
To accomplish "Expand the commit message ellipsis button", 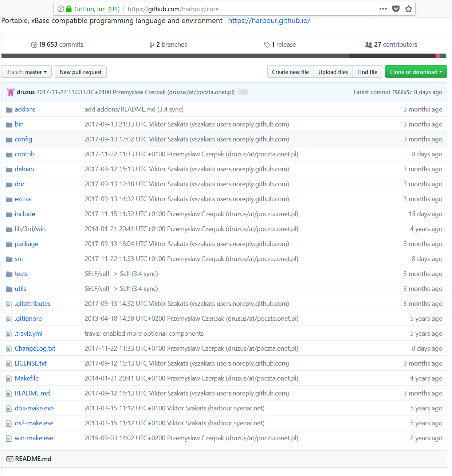I will click(x=243, y=92).
